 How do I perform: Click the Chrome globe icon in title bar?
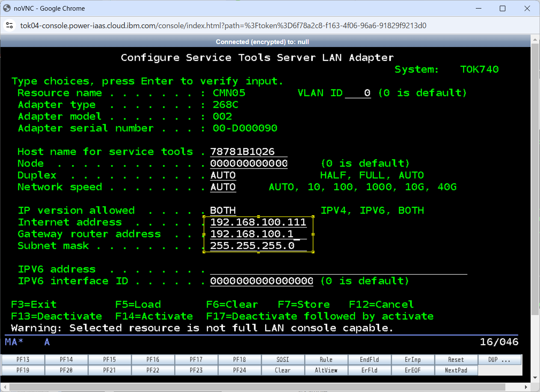tap(7, 8)
